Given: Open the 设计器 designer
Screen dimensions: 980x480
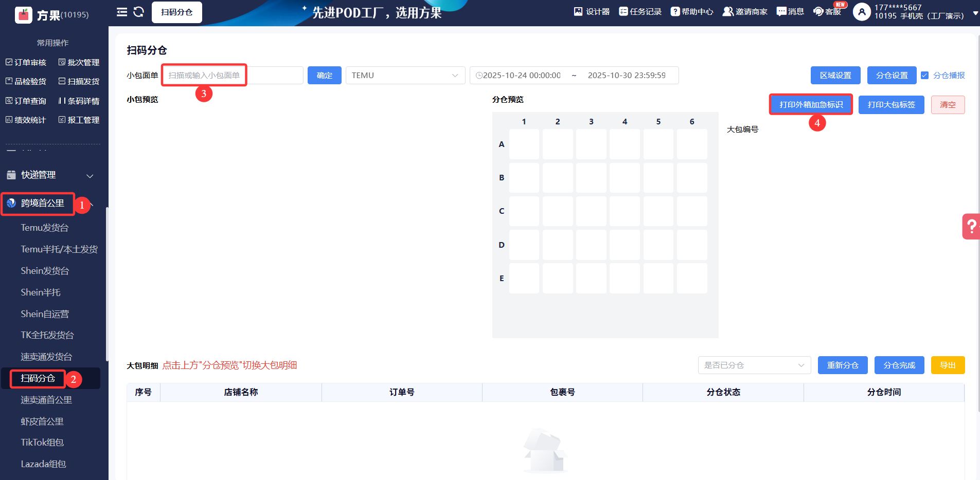Looking at the screenshot, I should tap(592, 11).
